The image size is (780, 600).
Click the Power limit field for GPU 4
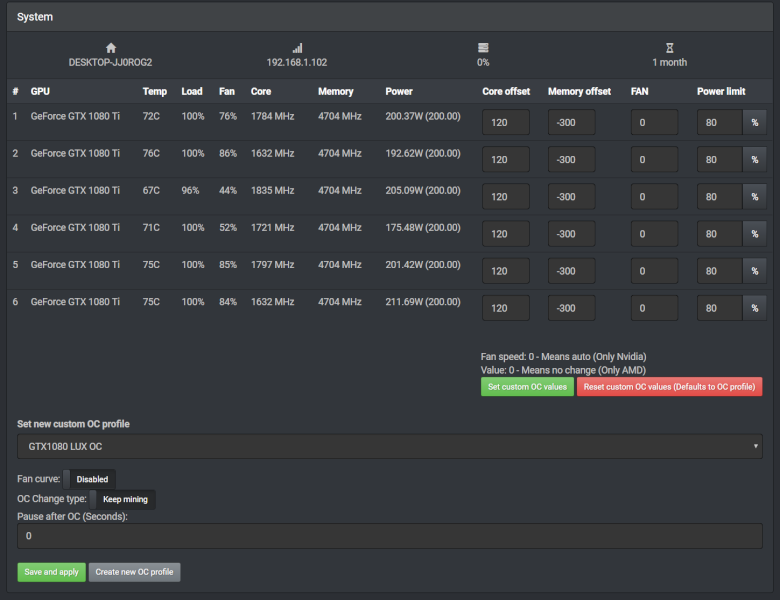(720, 234)
